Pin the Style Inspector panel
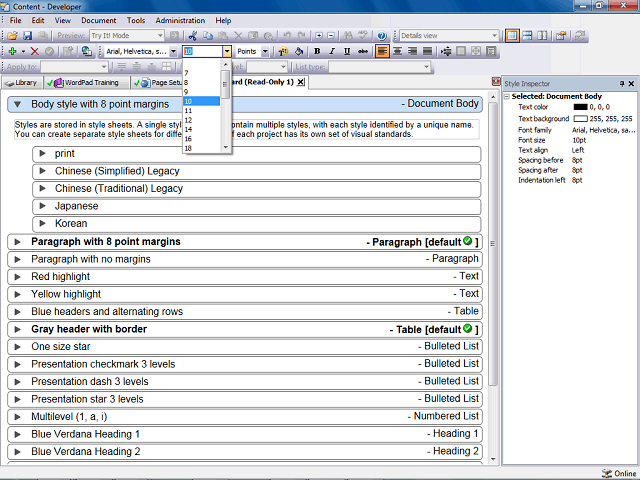The width and height of the screenshot is (640, 480). [x=622, y=84]
